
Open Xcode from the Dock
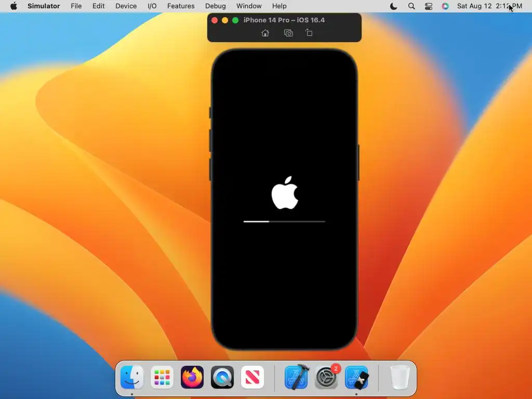(x=296, y=377)
